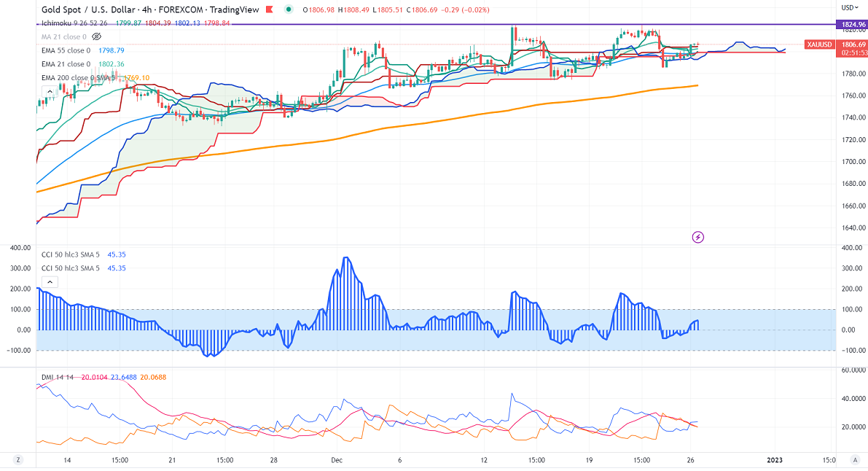Select the EMA 21 close 0 legend
Viewport: 868px width, 471px height.
66,64
